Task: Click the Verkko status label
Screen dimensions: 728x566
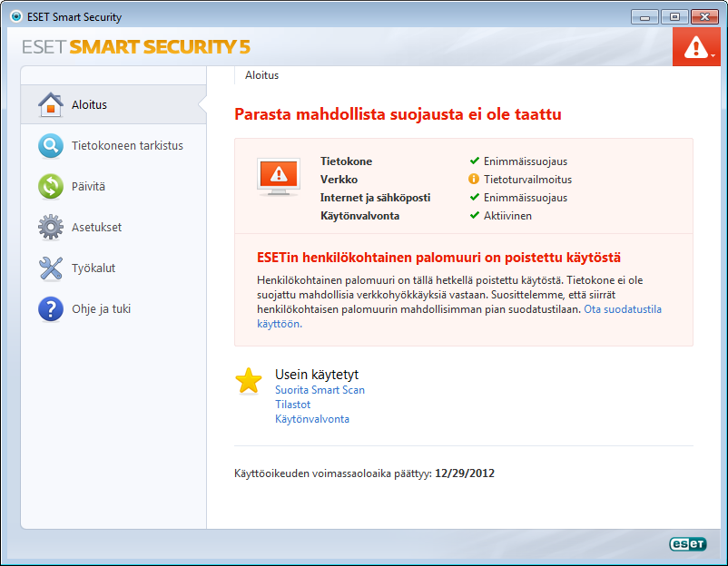Action: click(339, 179)
